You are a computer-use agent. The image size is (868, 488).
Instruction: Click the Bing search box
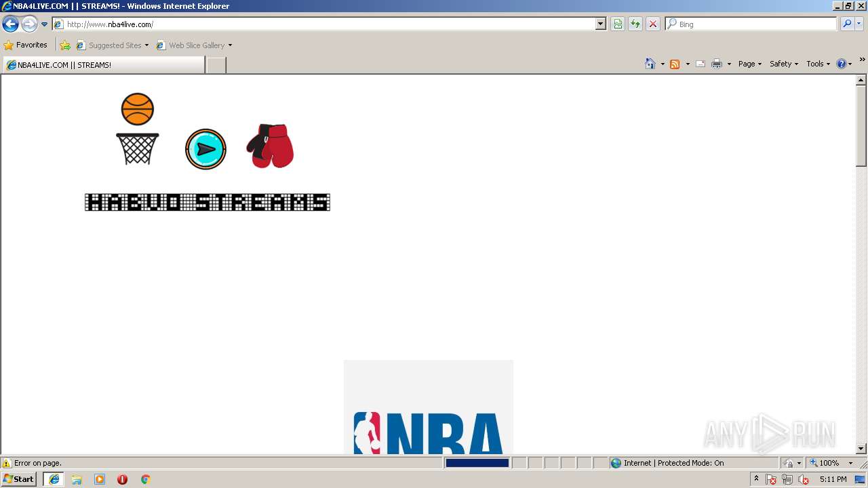tap(751, 24)
